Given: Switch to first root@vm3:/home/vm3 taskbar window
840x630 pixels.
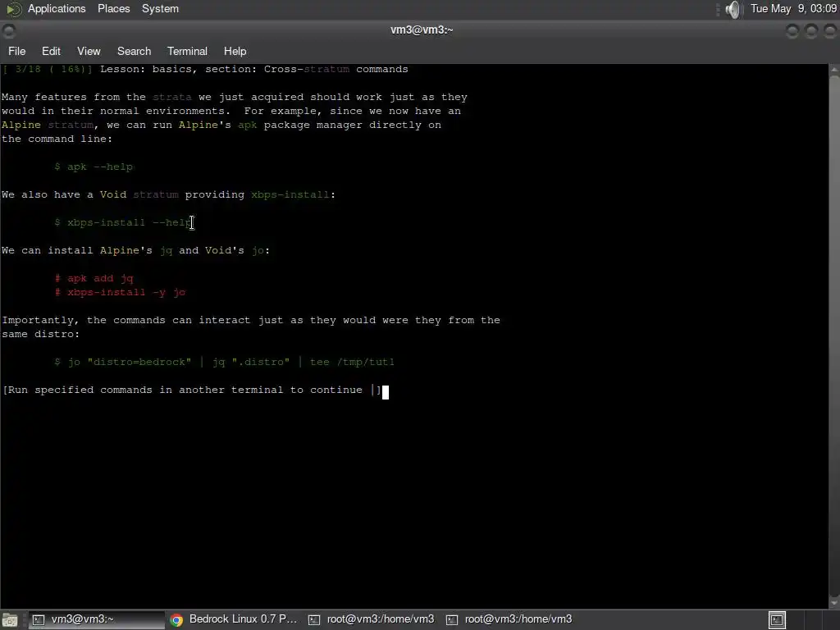Looking at the screenshot, I should tap(371, 619).
